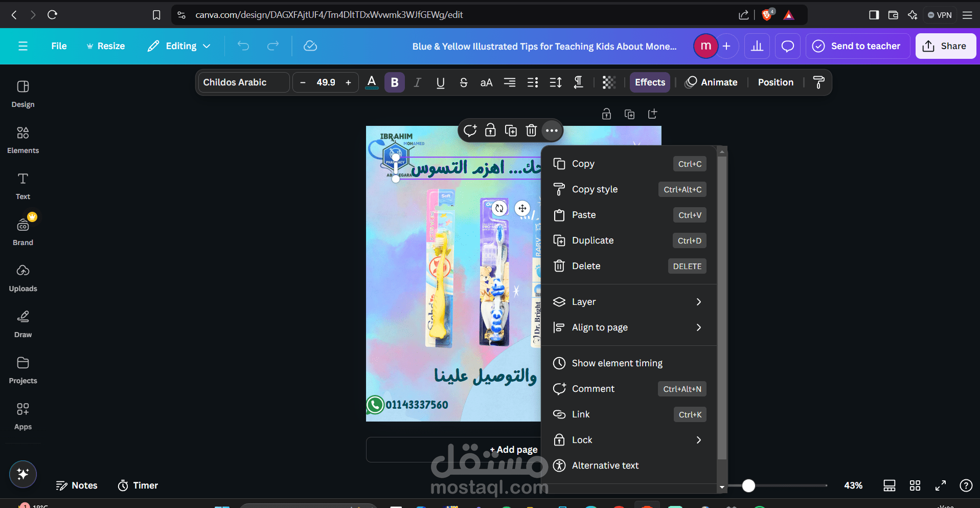Open the Design side panel
This screenshot has width=980, height=508.
click(x=23, y=94)
